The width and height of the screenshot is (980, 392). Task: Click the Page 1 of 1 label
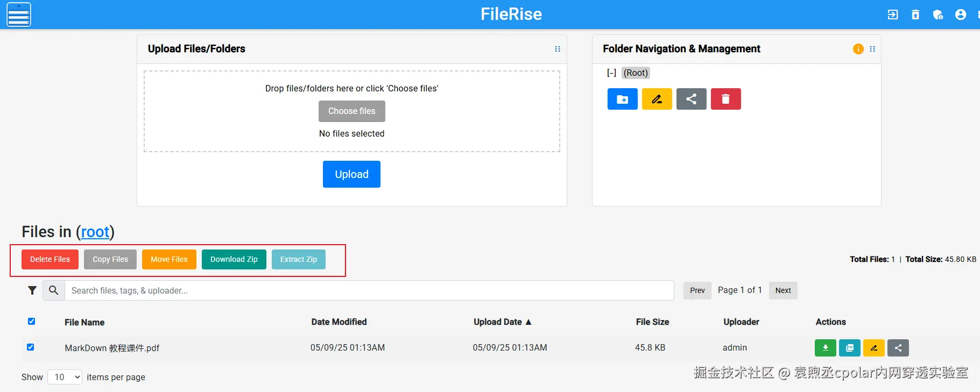pos(740,290)
